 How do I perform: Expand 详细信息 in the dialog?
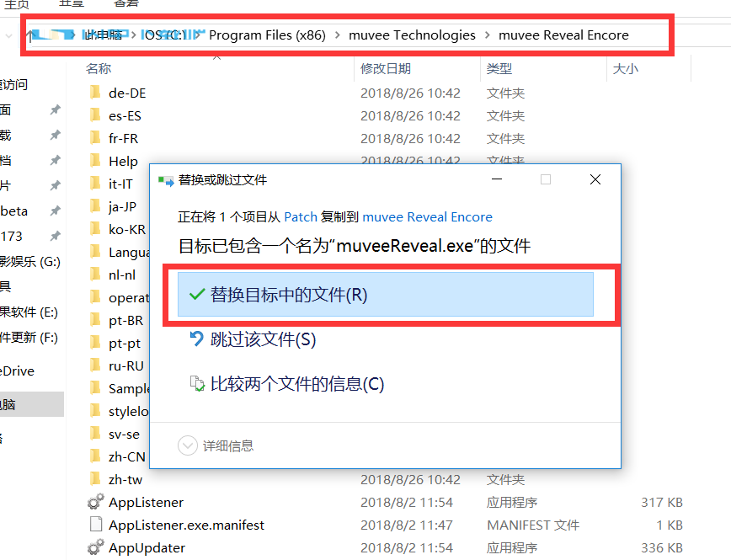(x=216, y=446)
